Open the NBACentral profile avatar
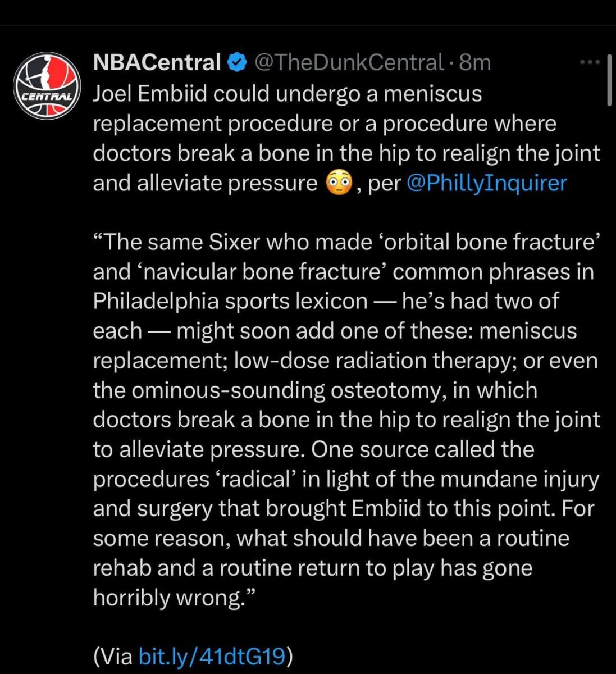 coord(47,85)
